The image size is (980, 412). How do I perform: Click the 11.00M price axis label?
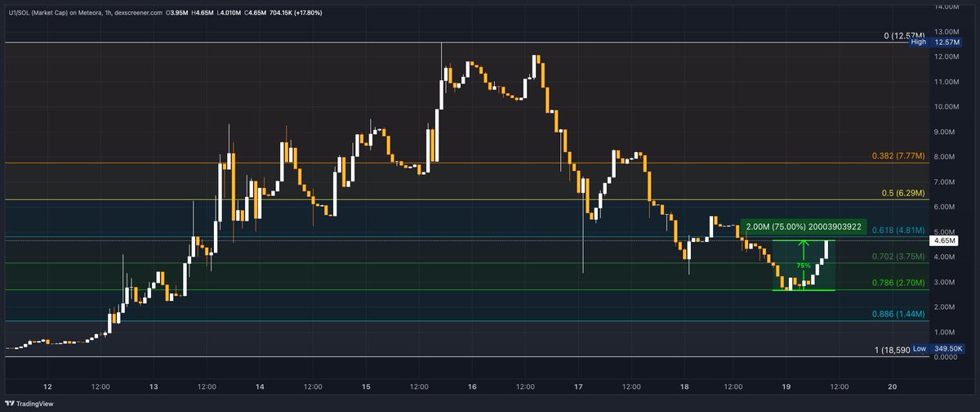[946, 82]
